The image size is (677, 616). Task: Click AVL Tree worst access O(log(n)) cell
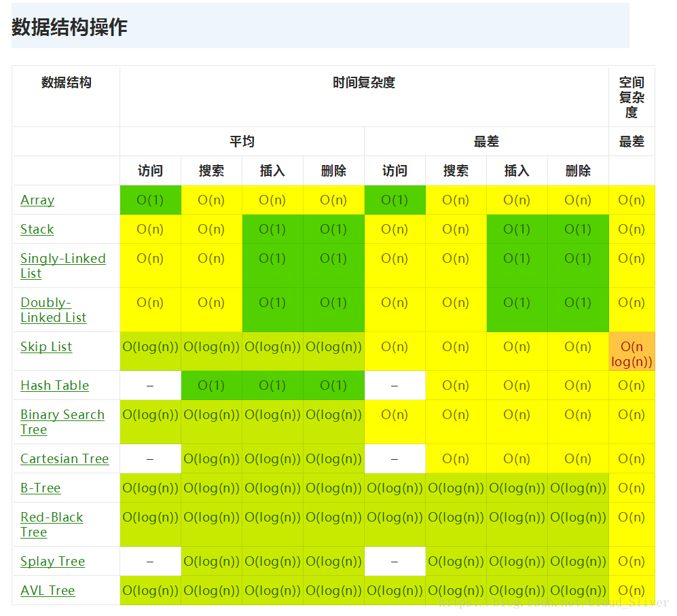tap(395, 590)
